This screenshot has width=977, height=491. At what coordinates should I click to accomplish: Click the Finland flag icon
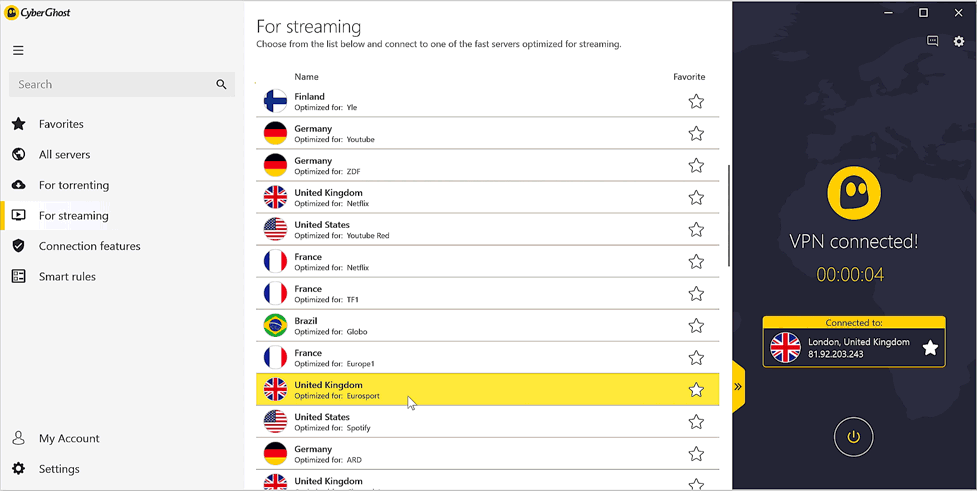pos(275,101)
